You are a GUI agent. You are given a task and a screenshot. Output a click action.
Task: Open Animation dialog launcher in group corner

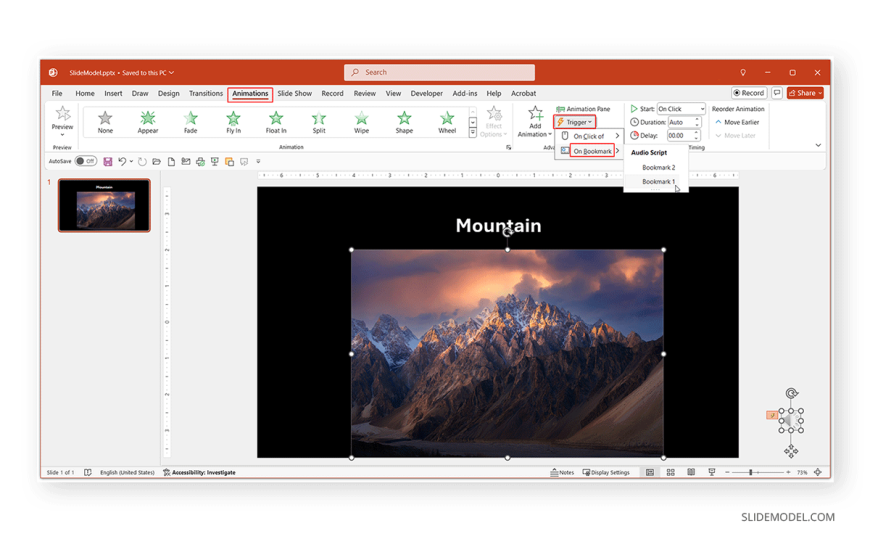coord(508,147)
